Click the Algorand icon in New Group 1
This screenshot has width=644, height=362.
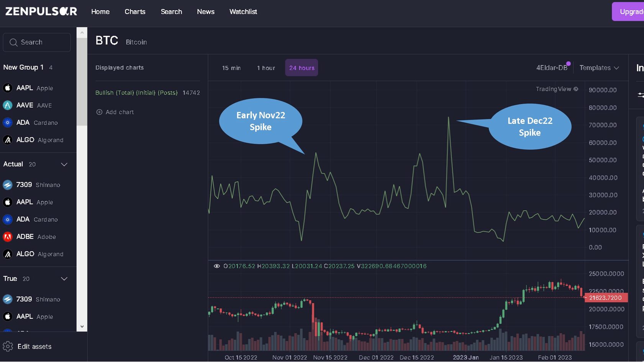(x=8, y=140)
